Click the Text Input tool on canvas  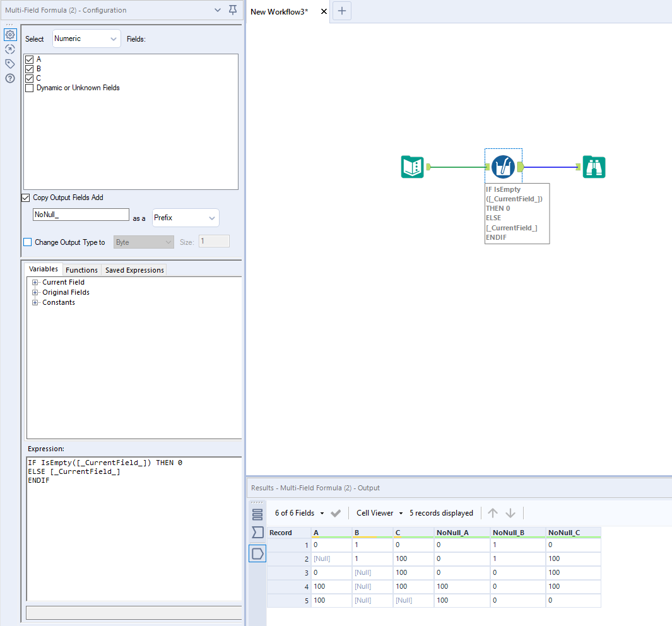413,167
